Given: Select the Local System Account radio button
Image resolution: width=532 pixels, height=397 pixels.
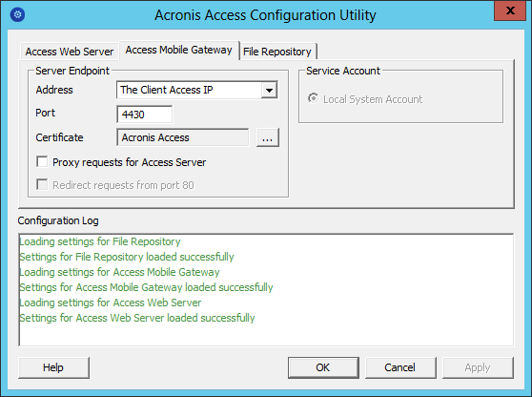Looking at the screenshot, I should [x=313, y=98].
